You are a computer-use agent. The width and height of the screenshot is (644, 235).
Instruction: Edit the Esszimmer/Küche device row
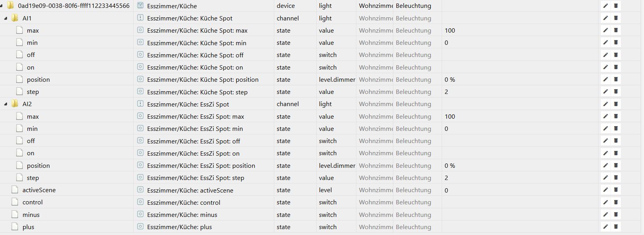(605, 6)
